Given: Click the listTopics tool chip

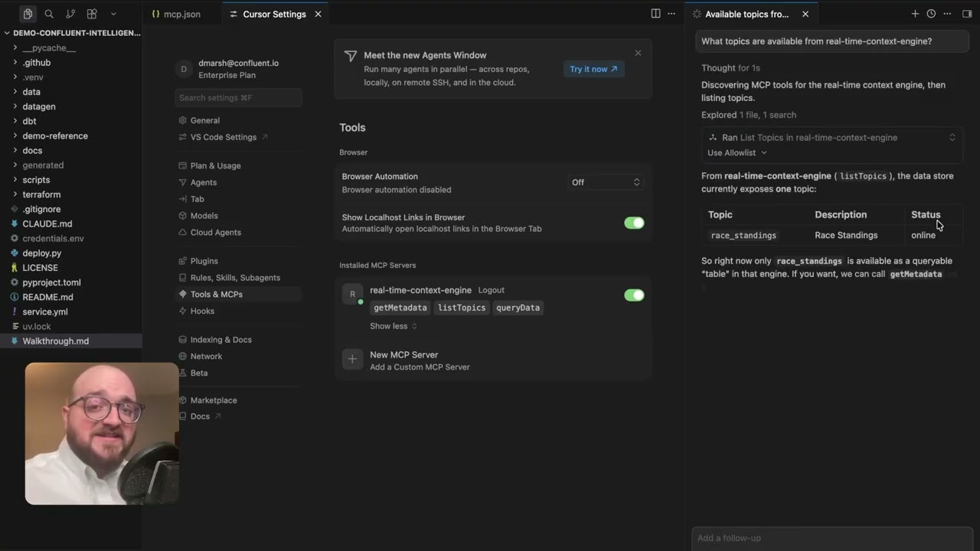Looking at the screenshot, I should [x=462, y=308].
